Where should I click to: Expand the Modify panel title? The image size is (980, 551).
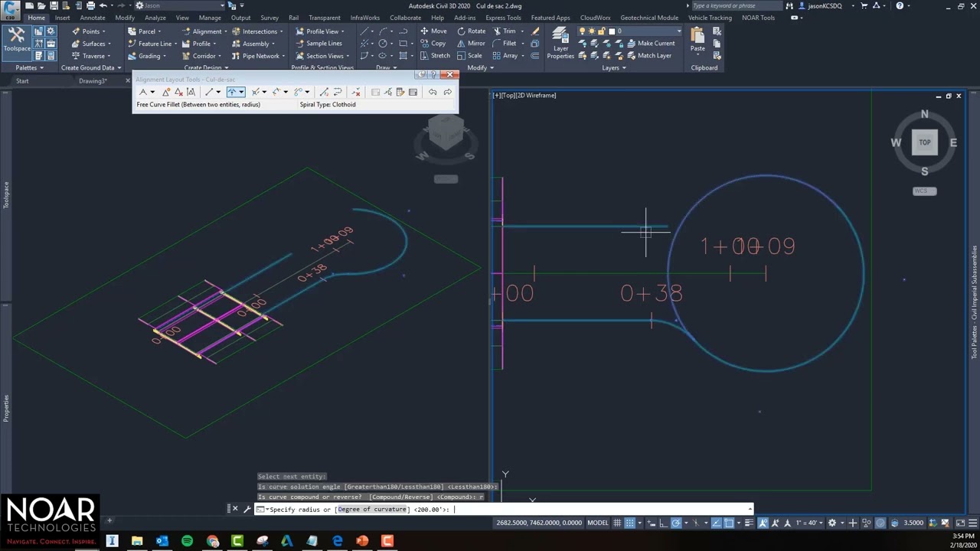(x=480, y=67)
